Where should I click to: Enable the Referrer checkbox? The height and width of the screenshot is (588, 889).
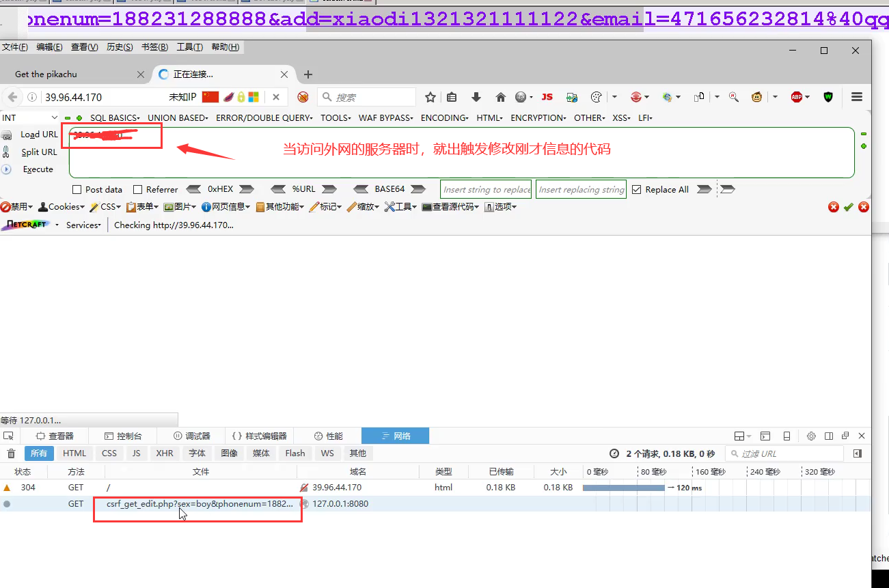click(138, 189)
